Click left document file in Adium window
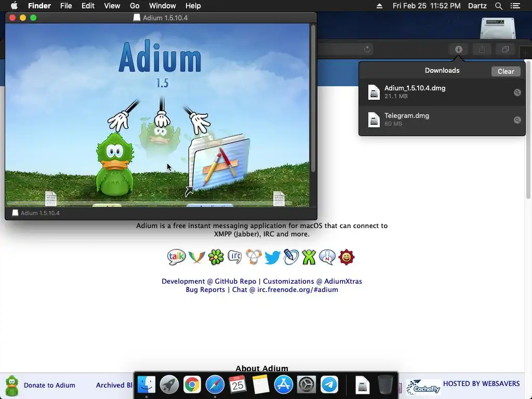 click(x=50, y=198)
